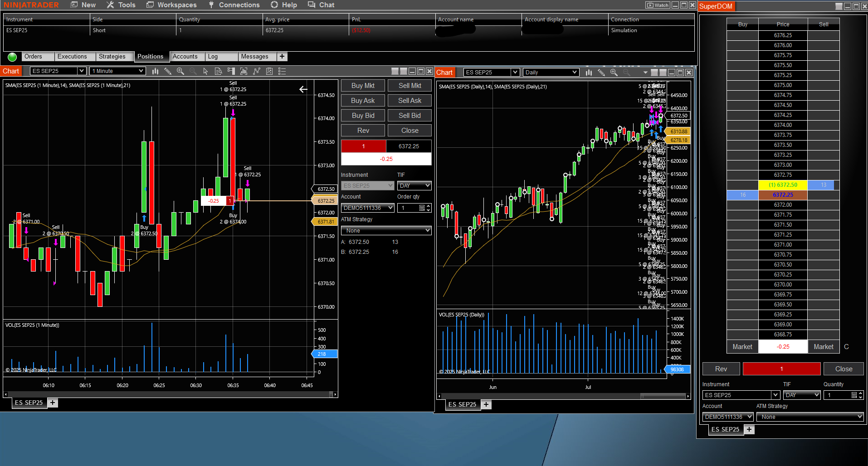Image resolution: width=868 pixels, height=466 pixels.
Task: Open the Watch button in title bar
Action: tap(658, 5)
